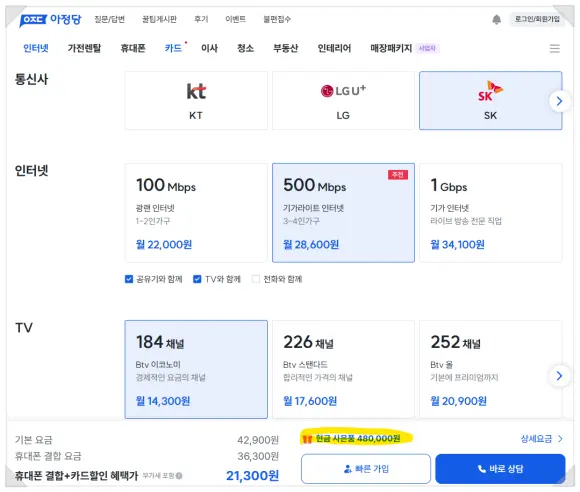Show more TV plans with arrow
This screenshot has width=580, height=492.
tap(559, 376)
